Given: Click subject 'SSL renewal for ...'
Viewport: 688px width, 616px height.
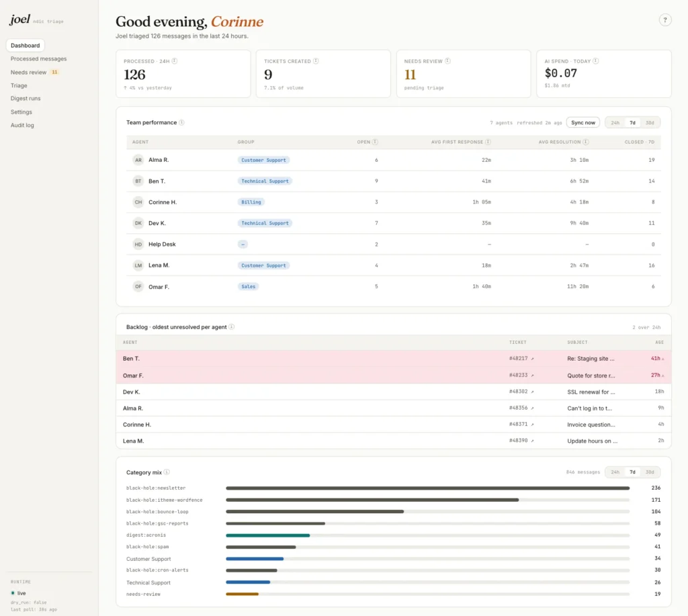Looking at the screenshot, I should point(591,392).
